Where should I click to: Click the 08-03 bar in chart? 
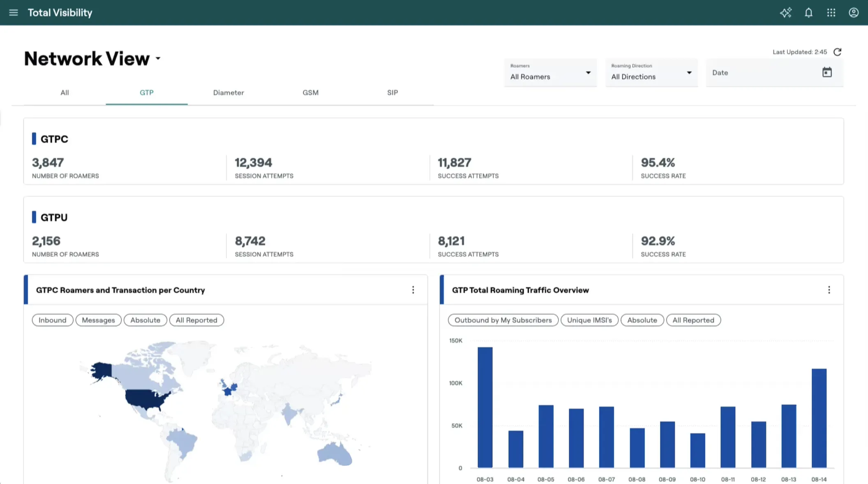click(x=485, y=407)
